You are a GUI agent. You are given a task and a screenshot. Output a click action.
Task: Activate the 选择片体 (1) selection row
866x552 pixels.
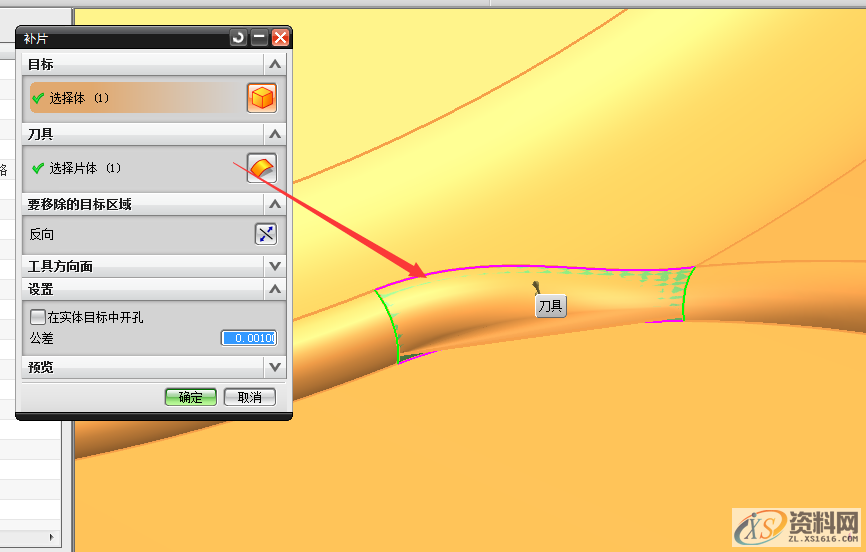pyautogui.click(x=130, y=168)
